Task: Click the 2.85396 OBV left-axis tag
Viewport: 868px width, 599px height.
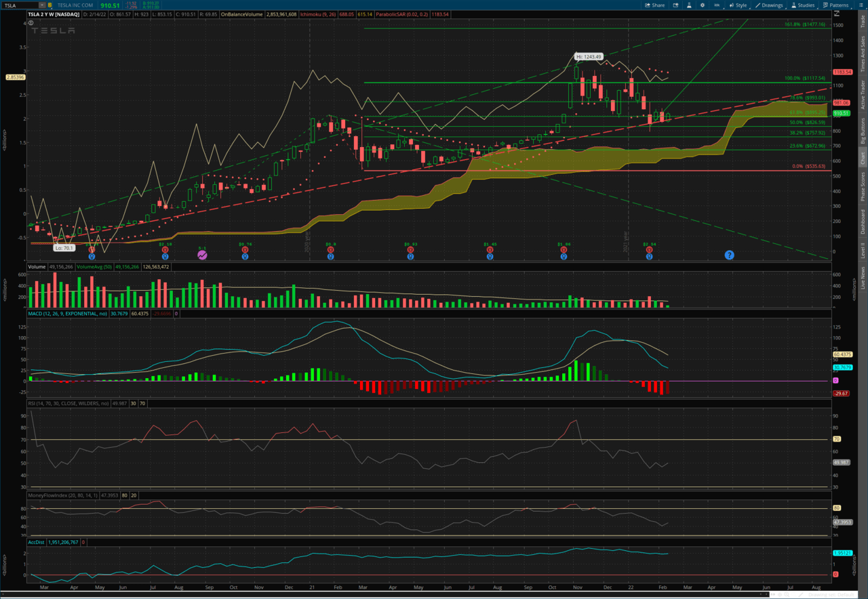Action: (x=15, y=77)
